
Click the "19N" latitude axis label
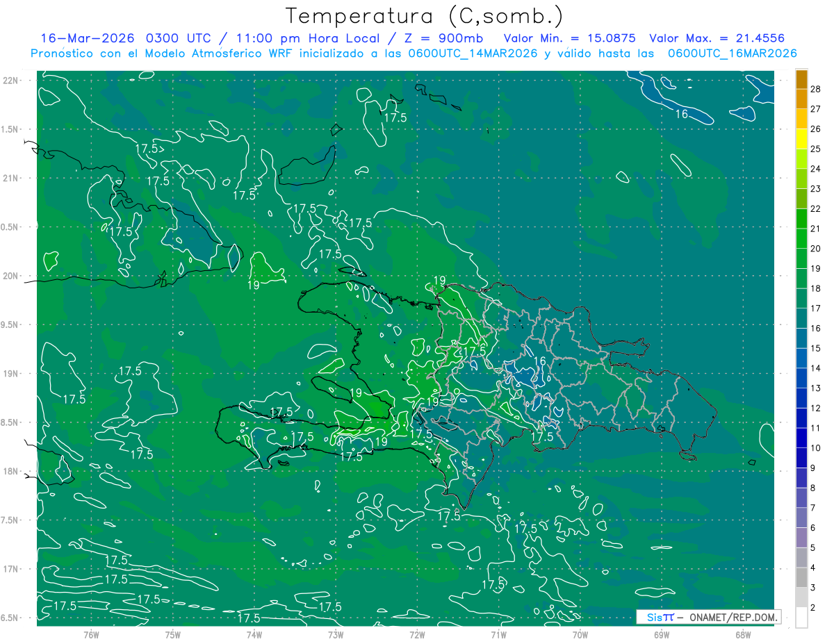click(11, 374)
